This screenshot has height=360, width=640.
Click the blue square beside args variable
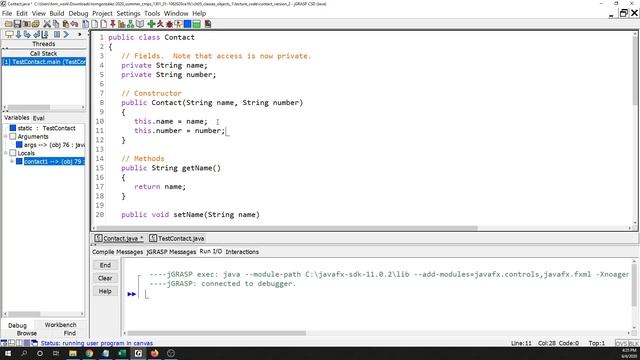19,144
